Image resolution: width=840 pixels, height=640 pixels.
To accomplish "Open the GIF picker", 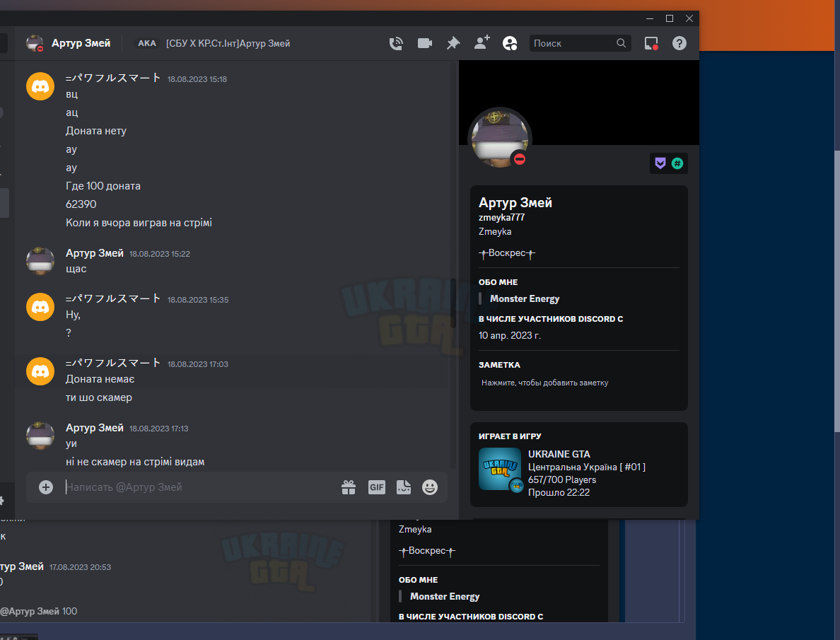I will [377, 487].
